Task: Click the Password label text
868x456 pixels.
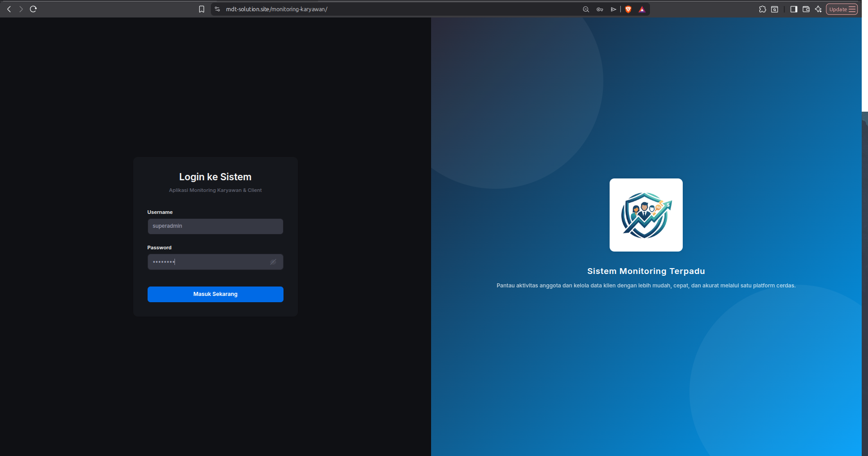Action: 159,248
